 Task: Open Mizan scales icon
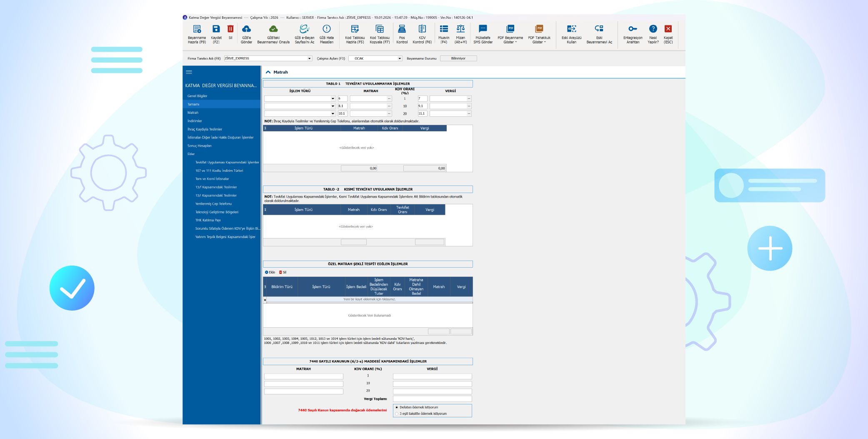click(x=460, y=29)
